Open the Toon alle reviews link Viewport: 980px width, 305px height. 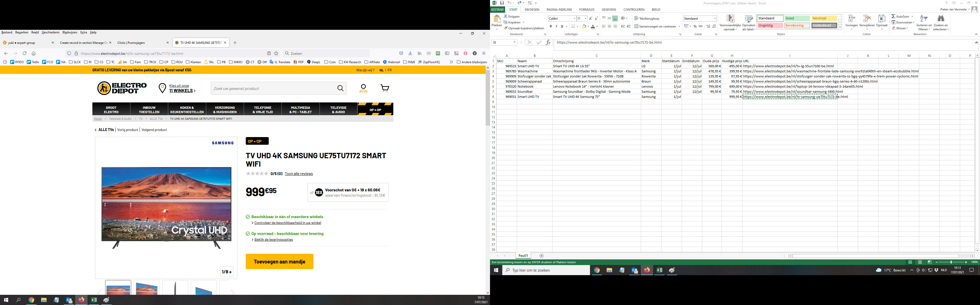click(299, 174)
